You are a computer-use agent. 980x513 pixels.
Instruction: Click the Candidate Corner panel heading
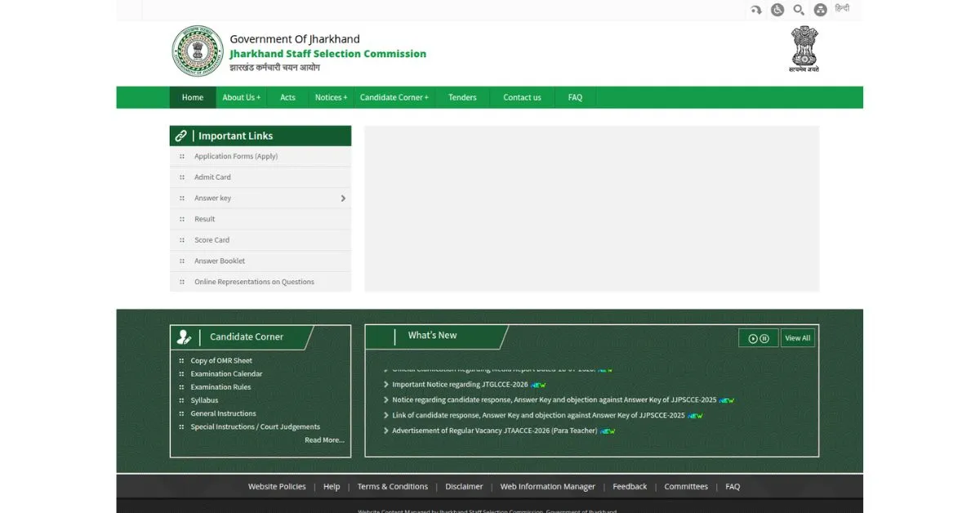(x=247, y=337)
